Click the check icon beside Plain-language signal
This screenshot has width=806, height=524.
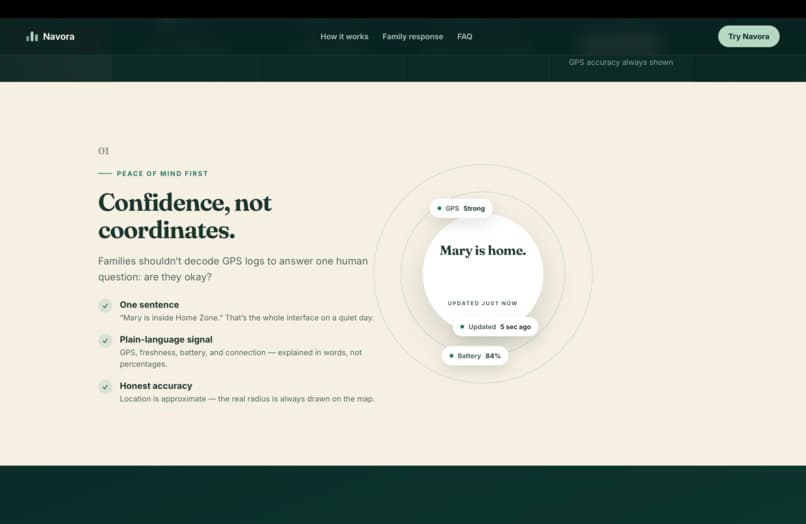tap(105, 340)
